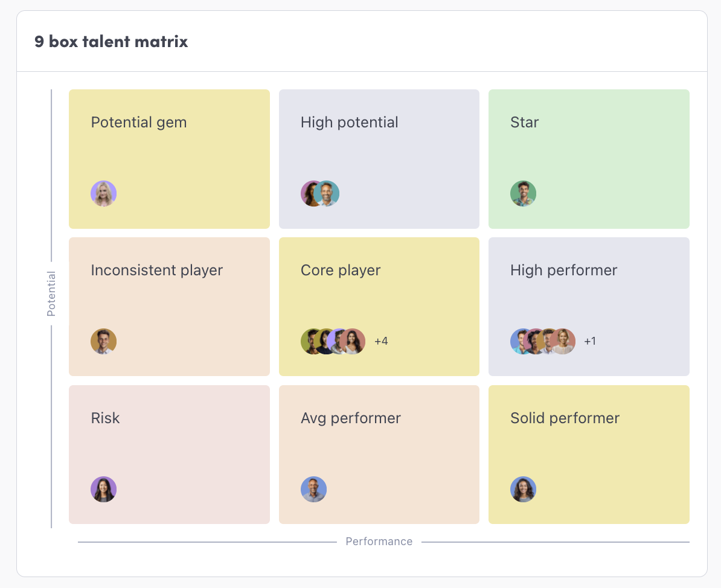
Task: Click the Risk label
Action: point(105,418)
